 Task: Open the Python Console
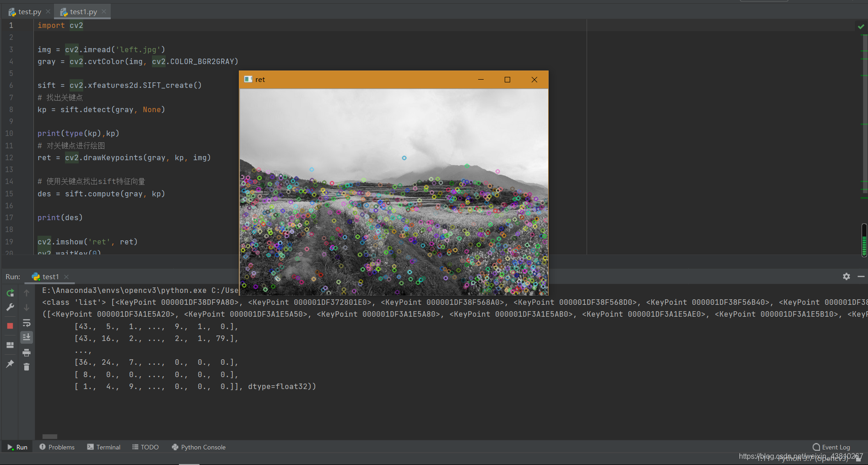click(x=199, y=447)
